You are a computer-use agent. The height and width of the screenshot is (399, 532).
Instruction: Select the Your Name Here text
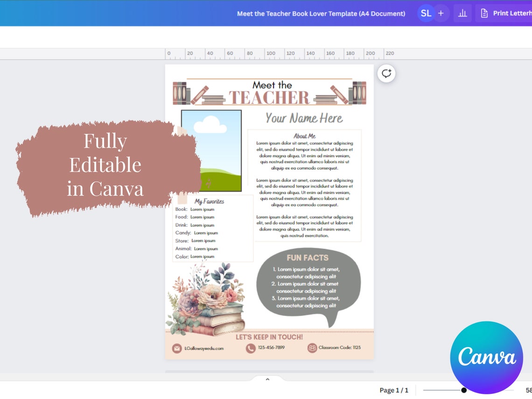[304, 118]
